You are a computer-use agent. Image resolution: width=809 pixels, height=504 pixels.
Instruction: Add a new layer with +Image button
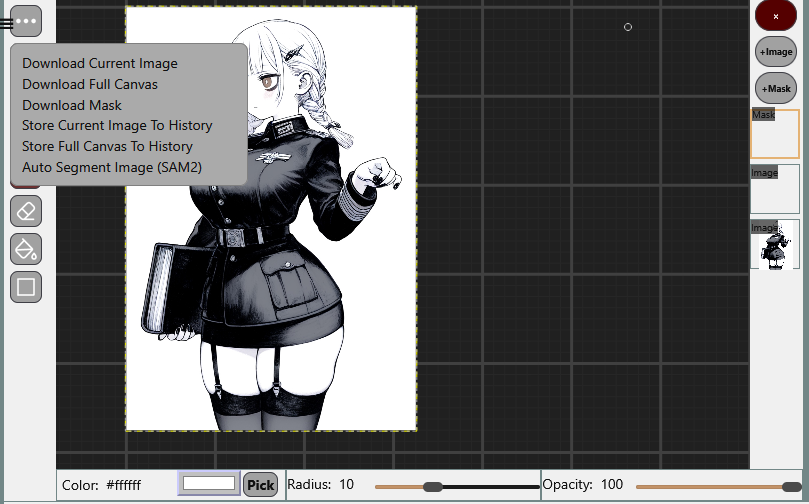(x=775, y=52)
